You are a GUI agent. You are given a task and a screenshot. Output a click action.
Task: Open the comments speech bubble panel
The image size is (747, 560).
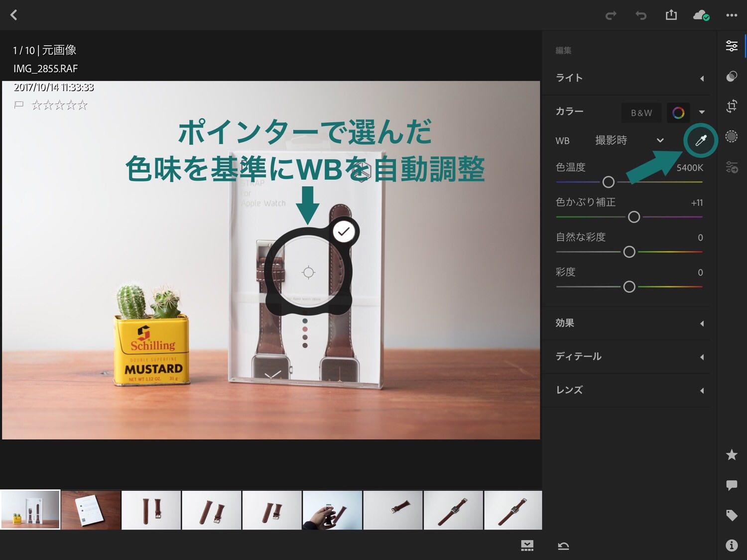pyautogui.click(x=732, y=485)
